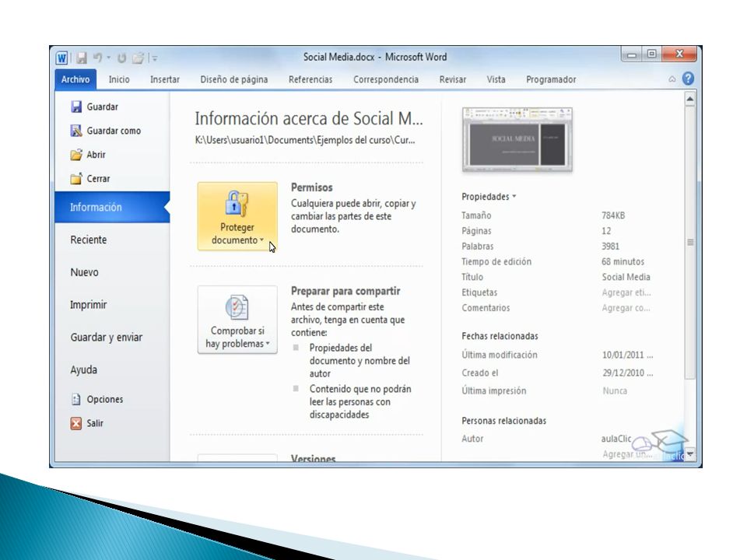The image size is (747, 560).
Task: Open the Programador tab
Action: point(551,79)
